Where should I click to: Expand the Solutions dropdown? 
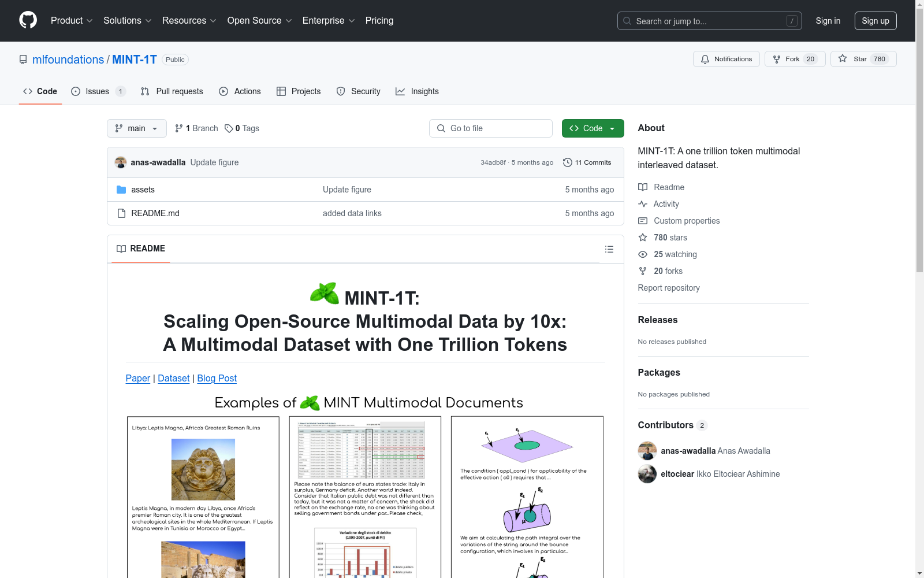pyautogui.click(x=128, y=21)
